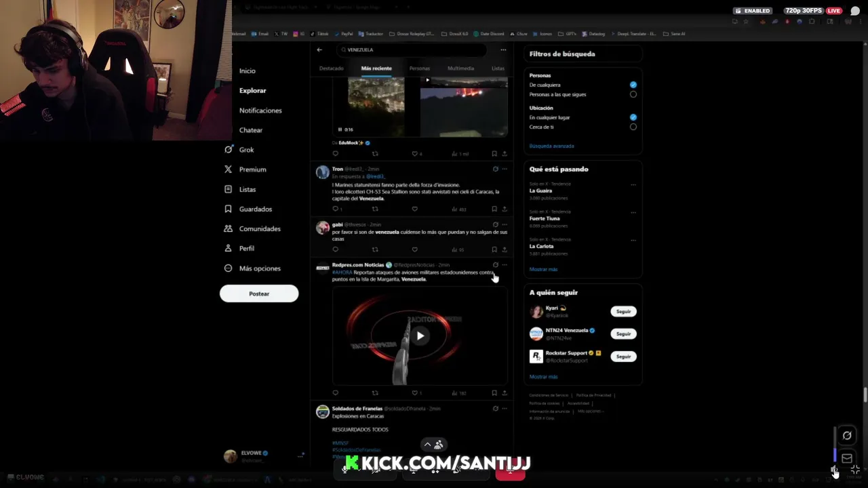
Task: Ask Grok about the Tron tweet
Action: point(495,169)
